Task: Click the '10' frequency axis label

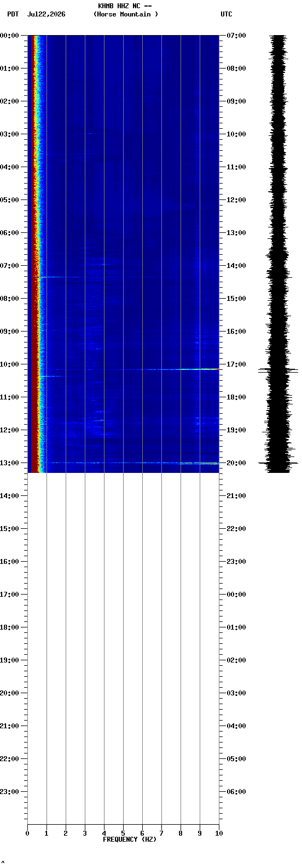Action: [x=219, y=833]
